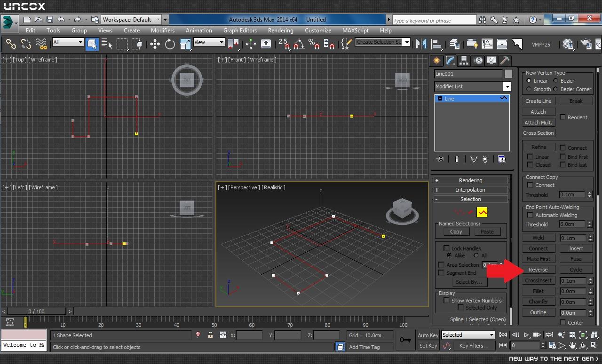The image size is (602, 364).
Task: Click the Attach Mult. button
Action: point(538,123)
